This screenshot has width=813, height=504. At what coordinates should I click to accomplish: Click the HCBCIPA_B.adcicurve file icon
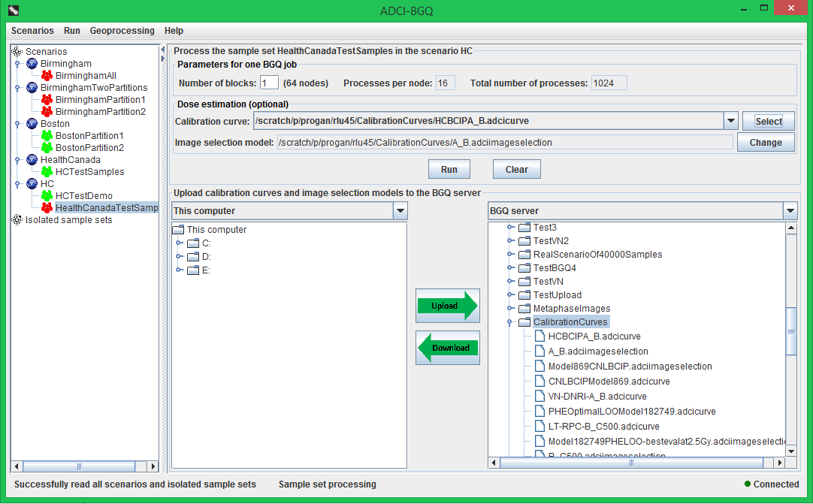[539, 337]
